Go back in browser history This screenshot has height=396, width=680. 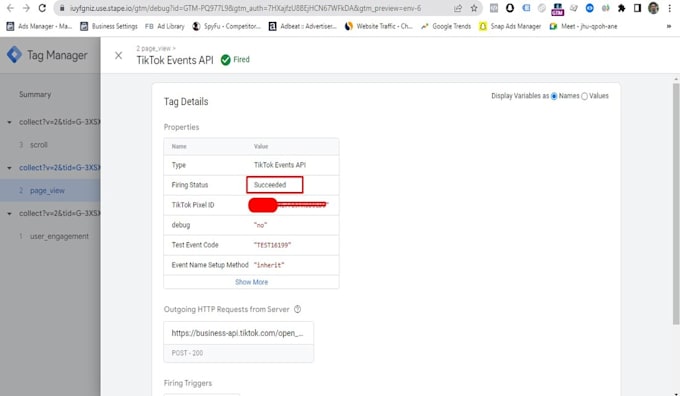point(10,8)
